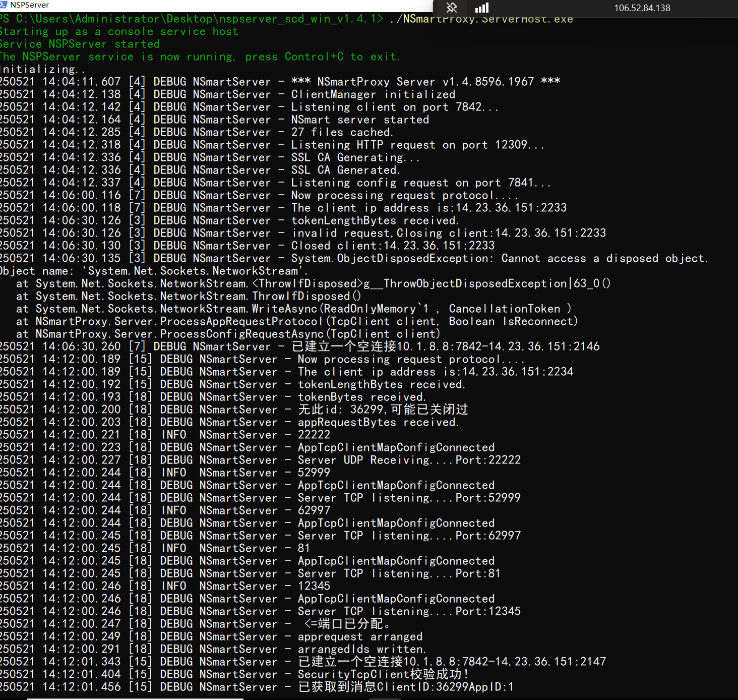Click the 'Listening client on port 7842...' entry
This screenshot has height=700, width=738.
pos(250,107)
